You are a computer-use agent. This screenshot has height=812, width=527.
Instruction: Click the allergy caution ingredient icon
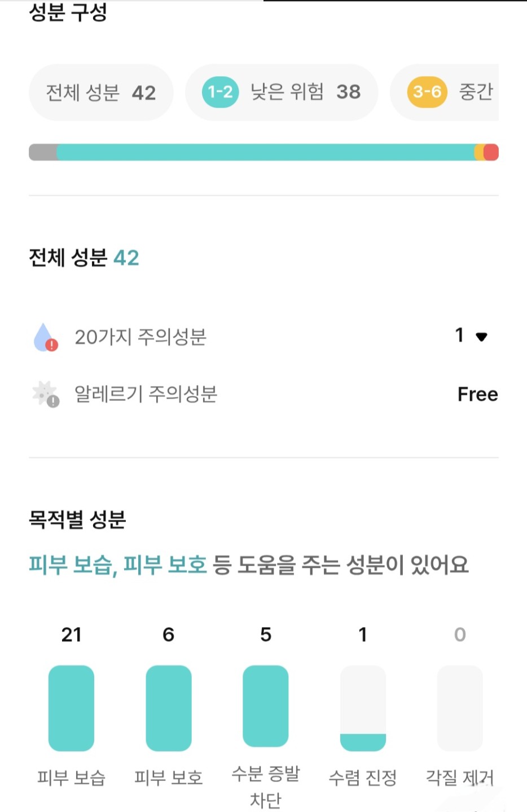pos(46,394)
